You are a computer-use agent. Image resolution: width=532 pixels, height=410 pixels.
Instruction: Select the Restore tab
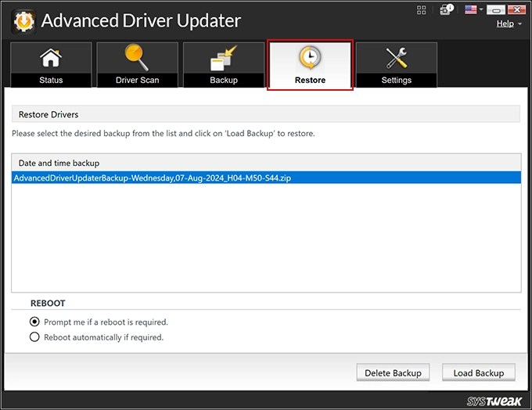310,65
